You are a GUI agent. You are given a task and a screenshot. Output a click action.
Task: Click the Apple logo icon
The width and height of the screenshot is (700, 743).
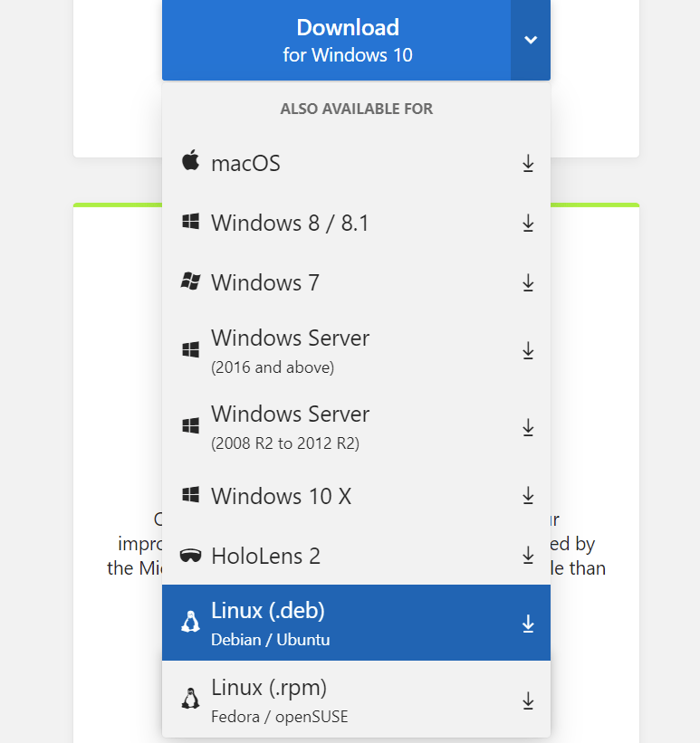pyautogui.click(x=191, y=160)
